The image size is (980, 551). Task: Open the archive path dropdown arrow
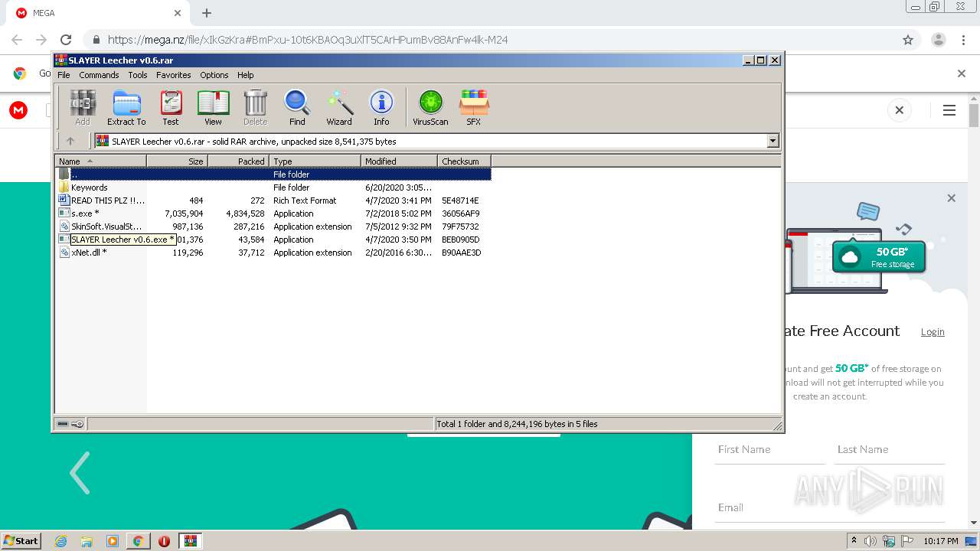773,141
